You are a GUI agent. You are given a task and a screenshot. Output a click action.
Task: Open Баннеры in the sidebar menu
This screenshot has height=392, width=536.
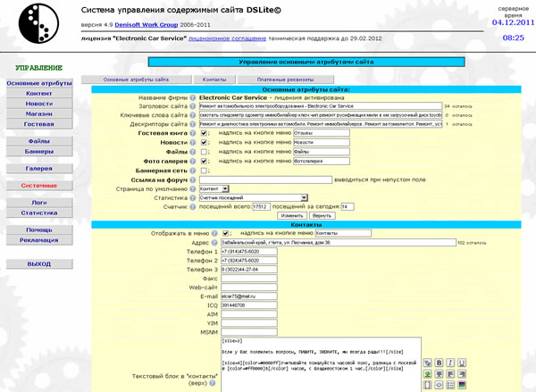[x=39, y=152]
